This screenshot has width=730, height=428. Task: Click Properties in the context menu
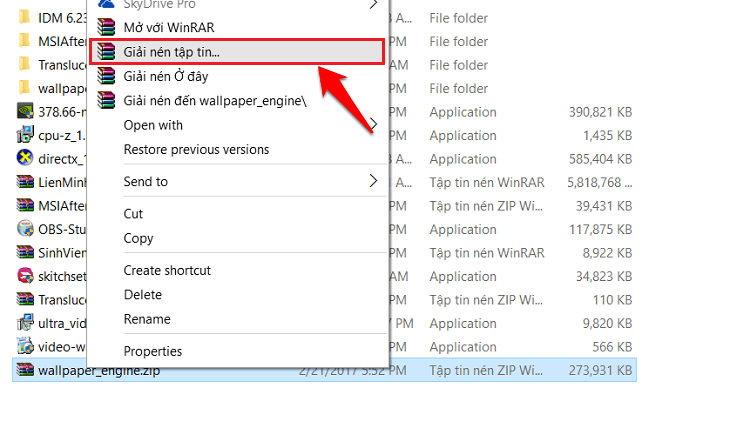tap(153, 351)
